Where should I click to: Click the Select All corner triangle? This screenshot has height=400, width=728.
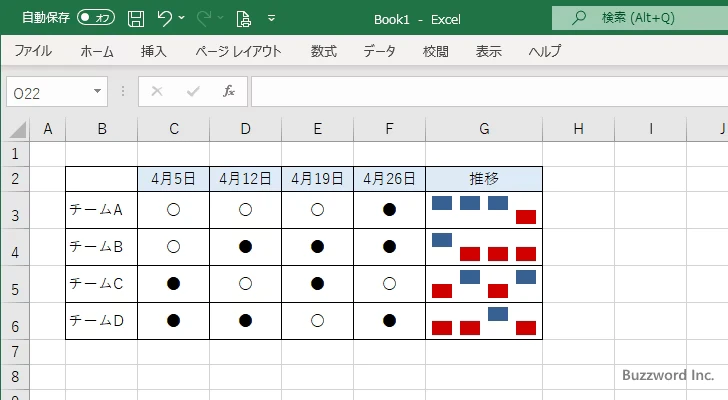pos(17,130)
